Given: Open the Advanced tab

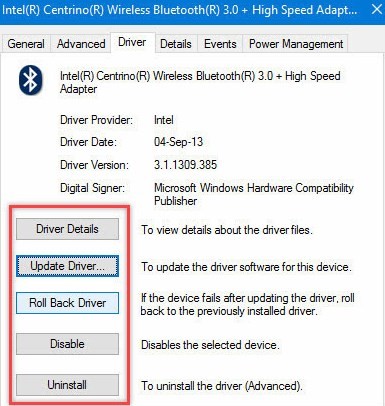Looking at the screenshot, I should 81,44.
